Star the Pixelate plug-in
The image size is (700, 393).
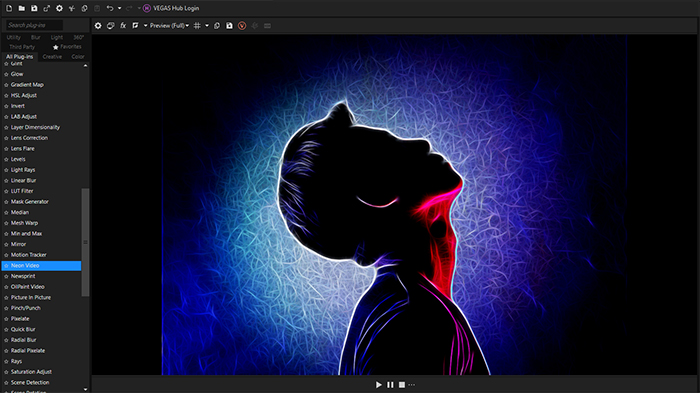(x=6, y=319)
